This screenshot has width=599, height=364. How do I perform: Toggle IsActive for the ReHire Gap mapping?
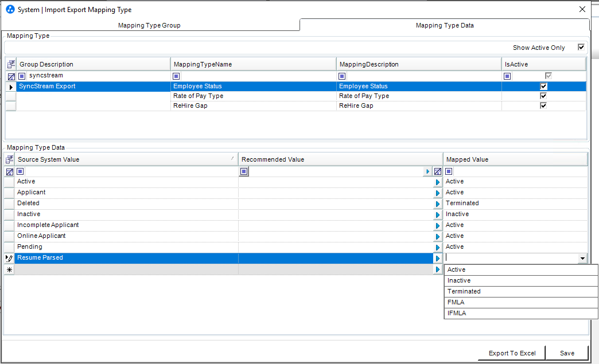tap(543, 105)
